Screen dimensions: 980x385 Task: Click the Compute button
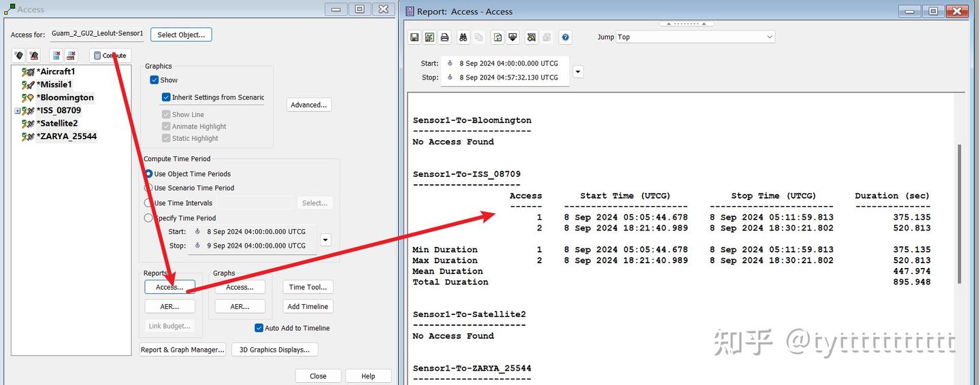tap(110, 56)
